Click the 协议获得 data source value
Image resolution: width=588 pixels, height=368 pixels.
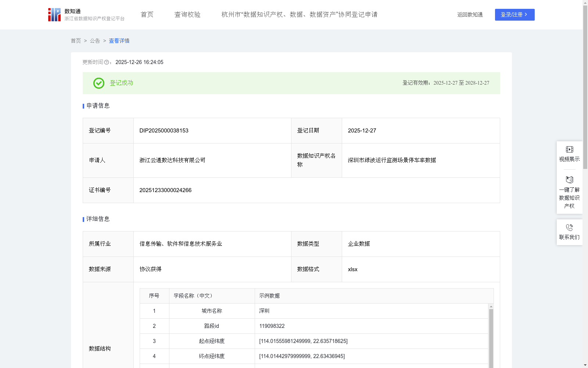(x=150, y=269)
